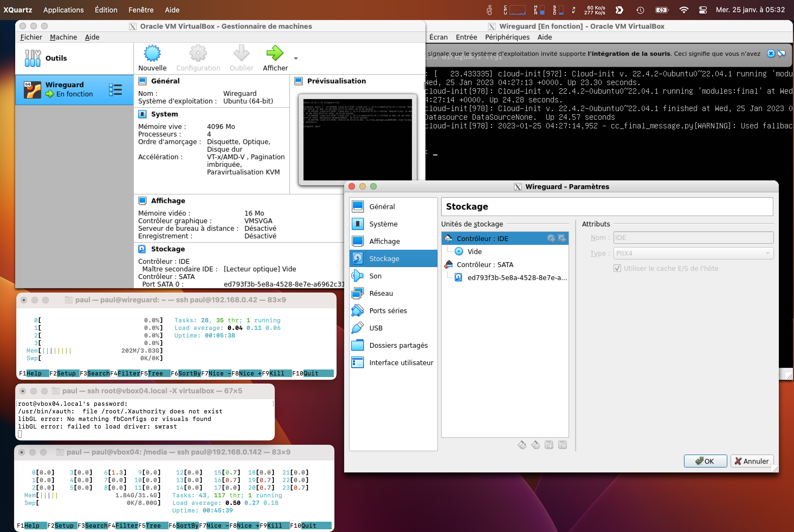Dismiss the mouse integration notice with blue X
The height and width of the screenshot is (532, 794).
pos(771,54)
